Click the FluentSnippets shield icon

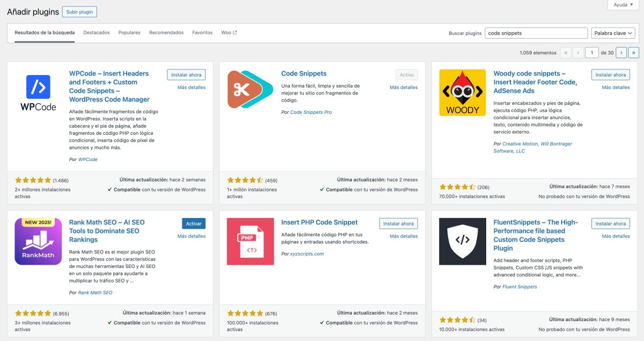(462, 241)
